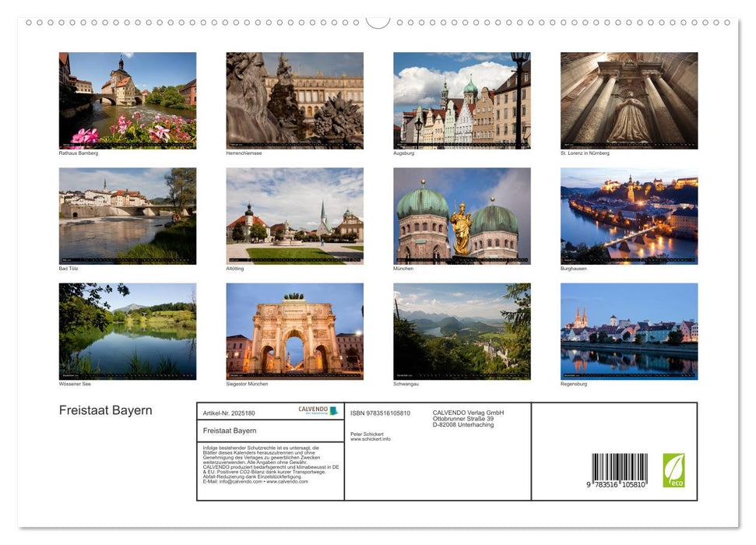Click the www.schickert.info photographer link
The image size is (756, 545).
tap(371, 438)
